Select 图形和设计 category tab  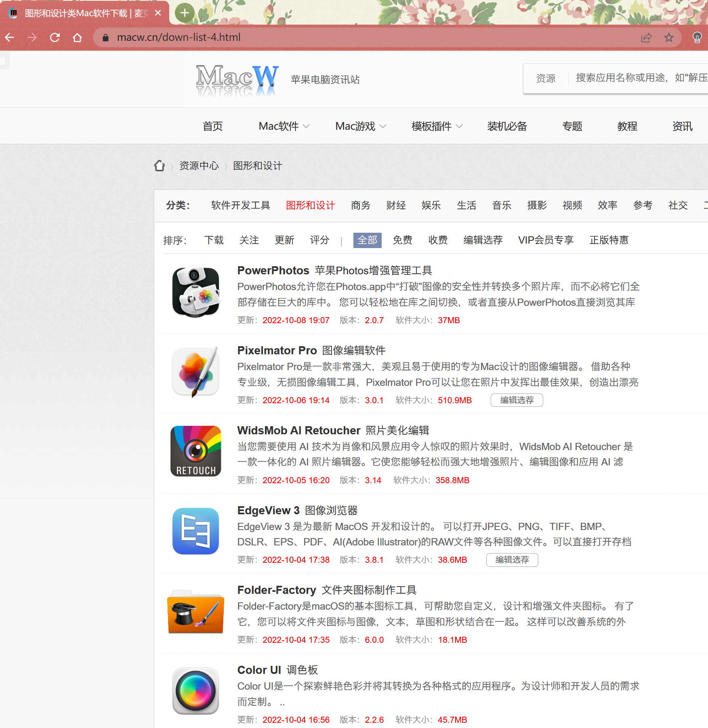[311, 205]
